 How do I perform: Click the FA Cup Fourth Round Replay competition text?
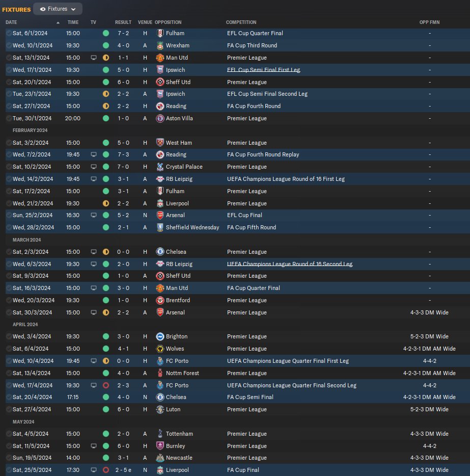263,154
